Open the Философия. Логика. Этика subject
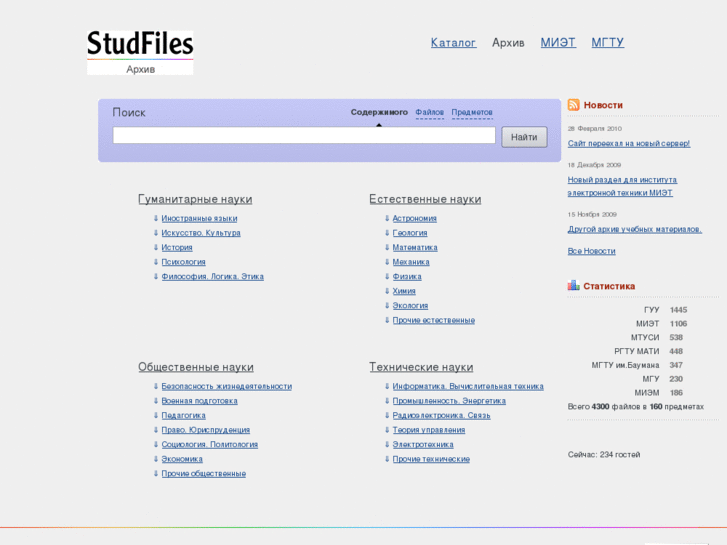 [212, 276]
